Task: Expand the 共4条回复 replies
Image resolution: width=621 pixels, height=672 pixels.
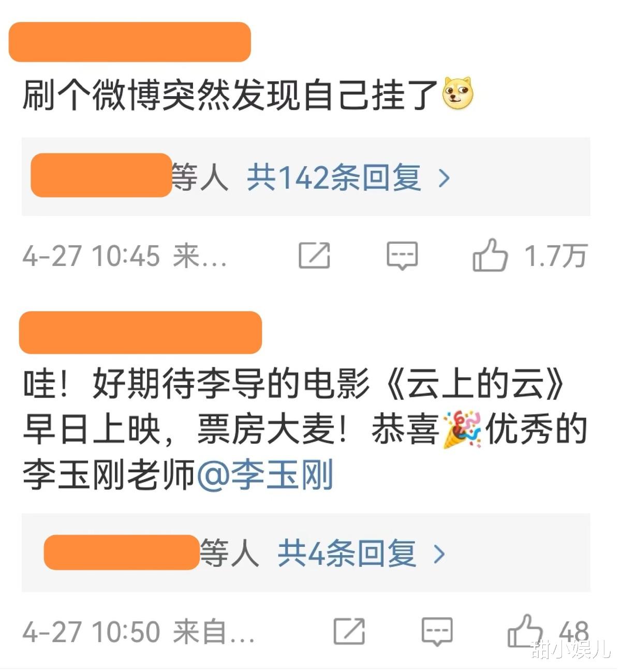Action: point(347,554)
